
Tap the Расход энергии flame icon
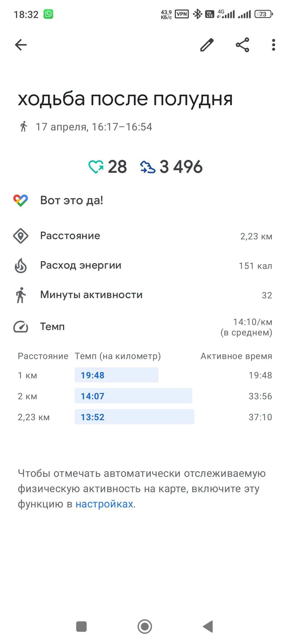(x=21, y=265)
